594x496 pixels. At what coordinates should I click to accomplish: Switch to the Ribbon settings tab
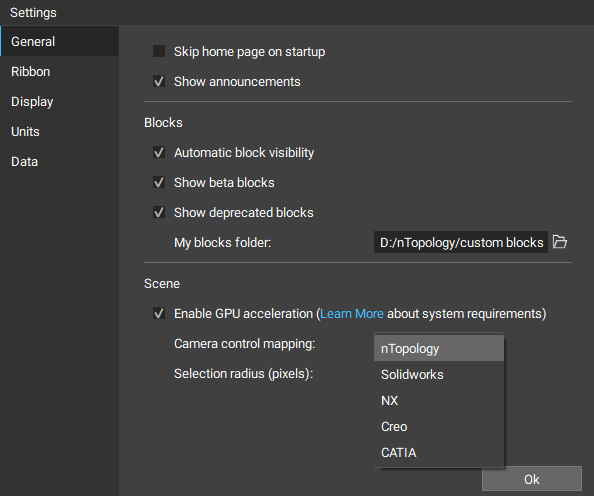(x=59, y=72)
